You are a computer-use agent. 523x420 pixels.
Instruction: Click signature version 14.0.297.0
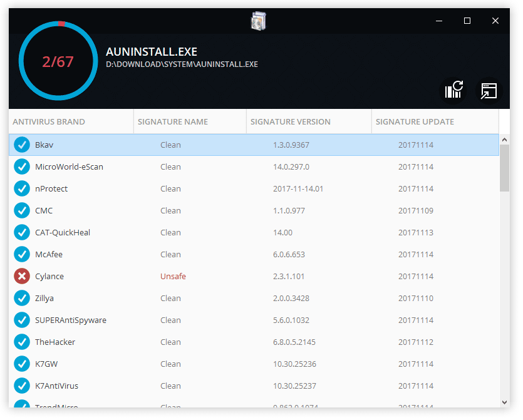pos(291,167)
